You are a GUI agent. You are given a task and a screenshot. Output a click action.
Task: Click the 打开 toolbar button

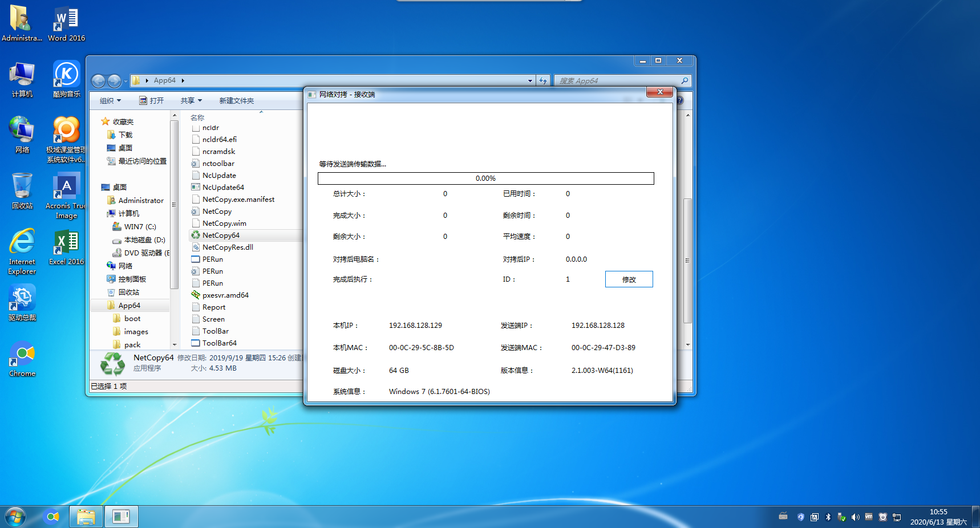click(x=152, y=100)
